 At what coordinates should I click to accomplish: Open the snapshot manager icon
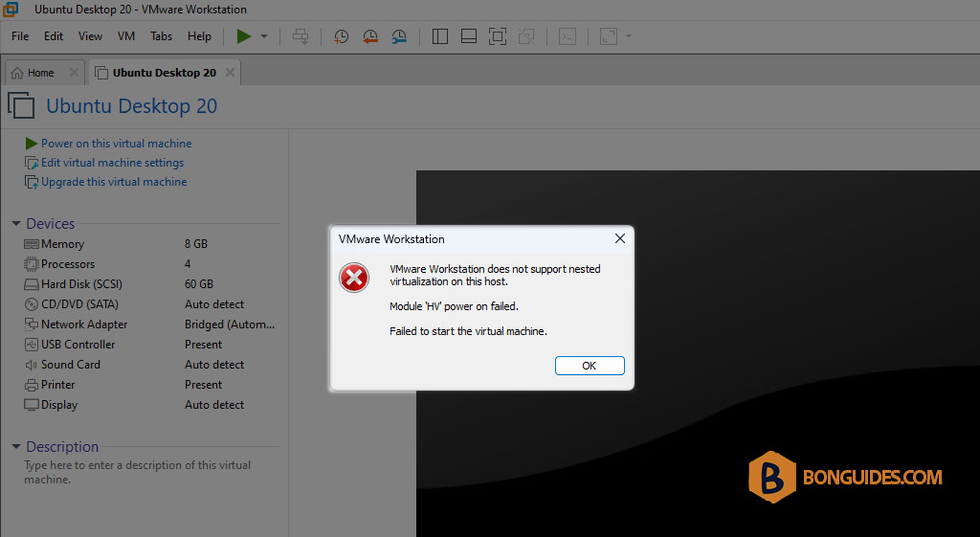pos(399,36)
